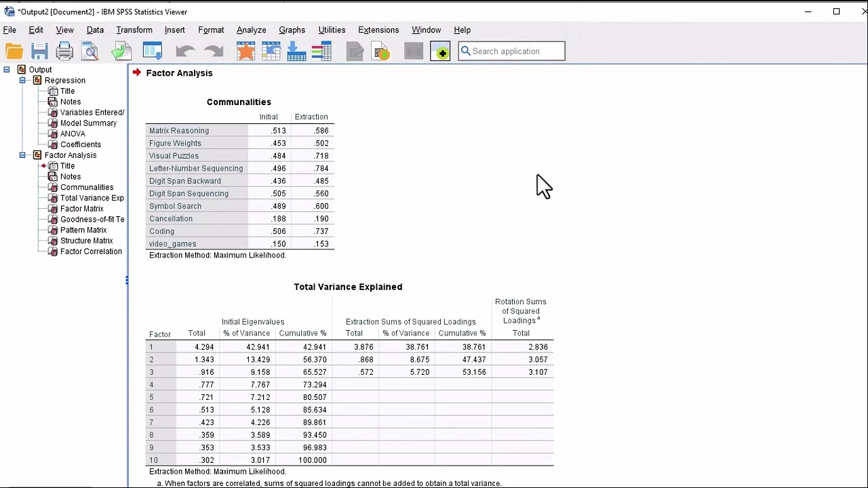Collapse the Factor Analysis outline branch
The height and width of the screenshot is (488, 868).
click(x=22, y=155)
